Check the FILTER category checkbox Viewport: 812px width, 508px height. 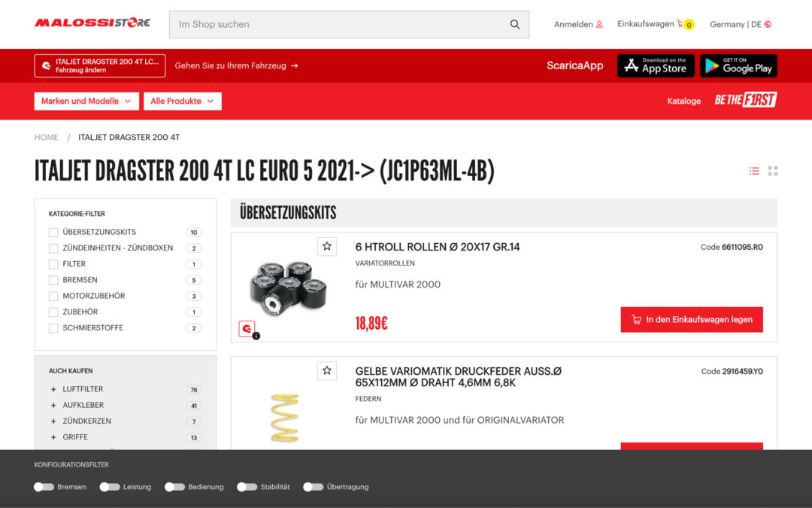point(53,264)
